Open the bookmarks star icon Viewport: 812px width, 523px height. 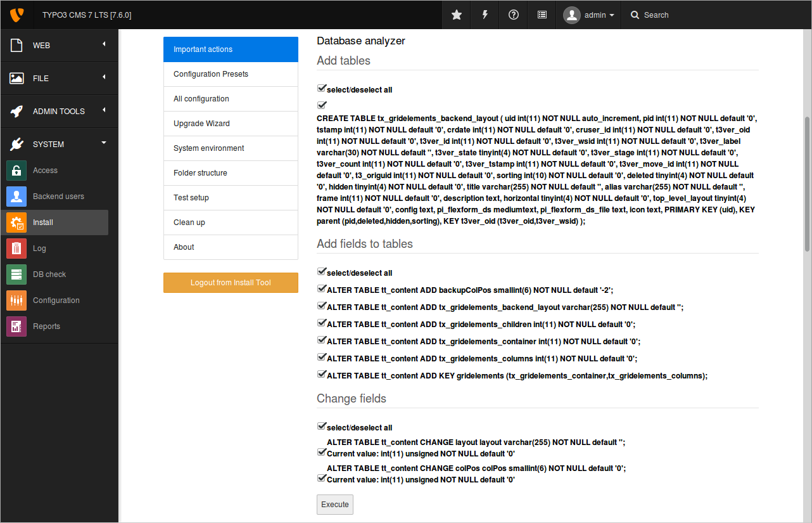(x=457, y=15)
